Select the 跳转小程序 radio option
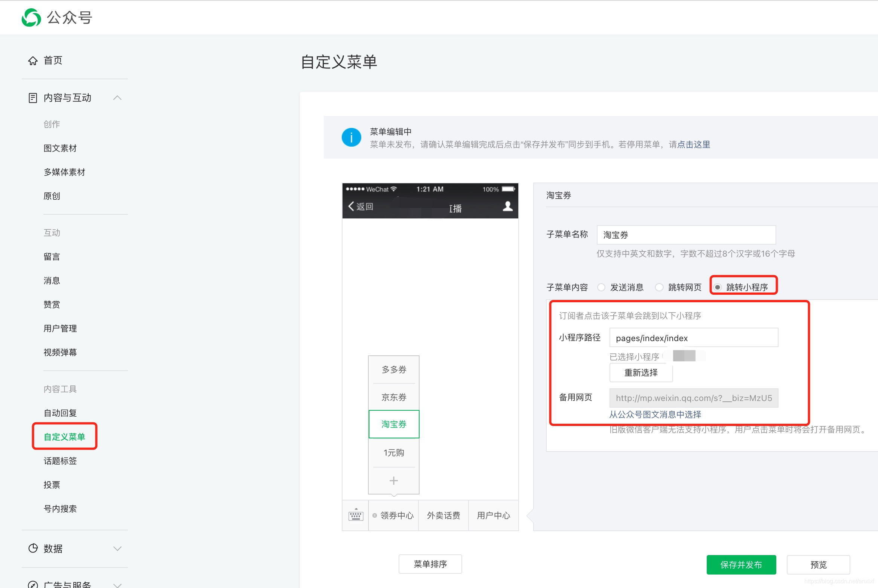This screenshot has width=878, height=588. coord(717,287)
